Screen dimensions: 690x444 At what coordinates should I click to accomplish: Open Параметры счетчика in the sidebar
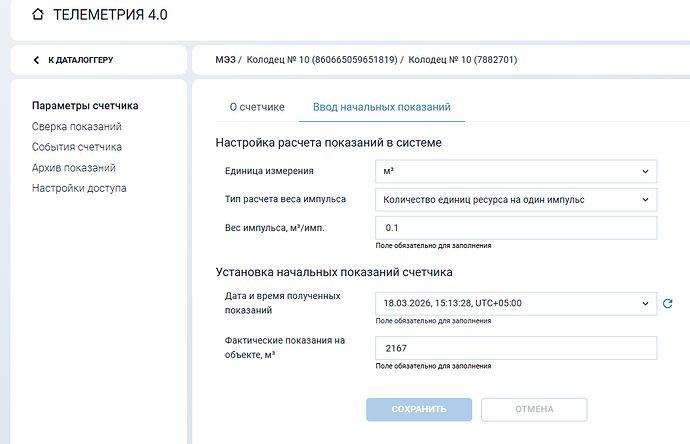(85, 106)
